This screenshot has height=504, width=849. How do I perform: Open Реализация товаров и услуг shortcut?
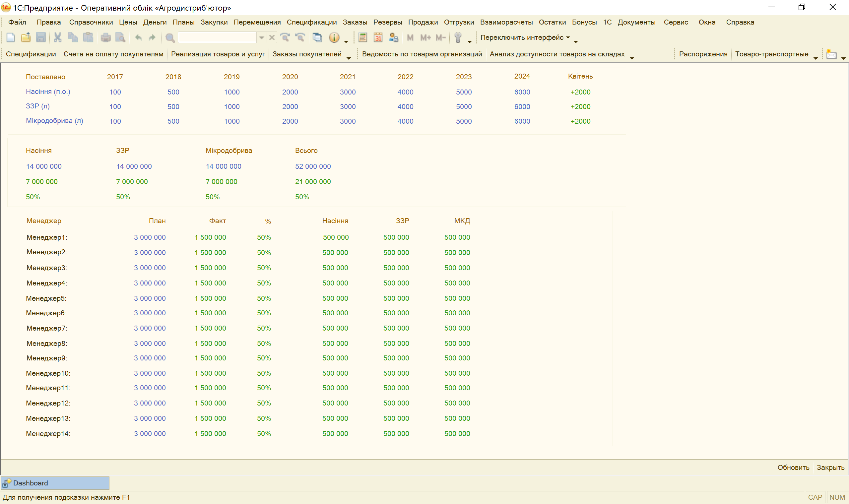(218, 54)
